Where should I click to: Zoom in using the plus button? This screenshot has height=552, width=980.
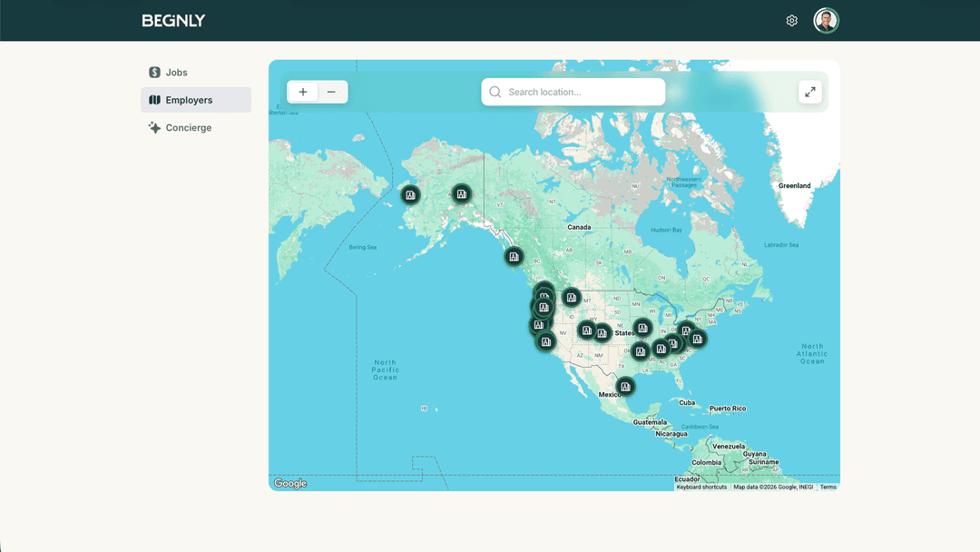302,92
